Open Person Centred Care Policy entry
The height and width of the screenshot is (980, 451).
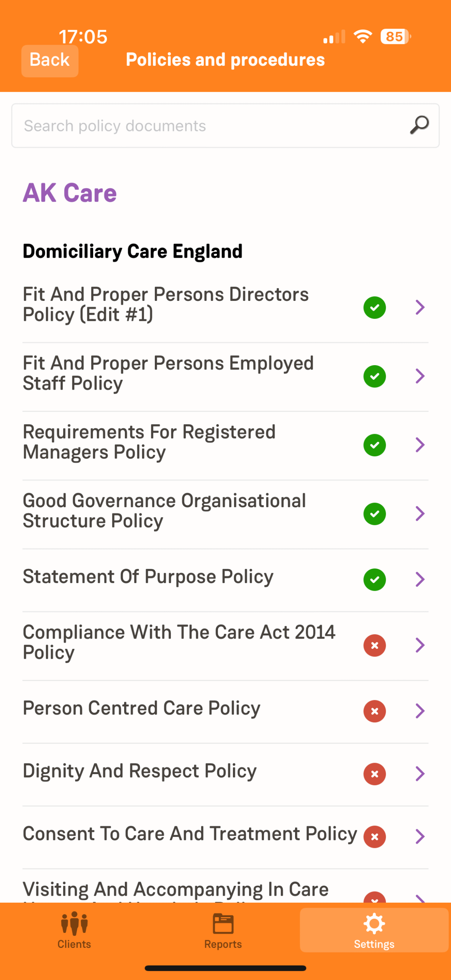tap(141, 708)
